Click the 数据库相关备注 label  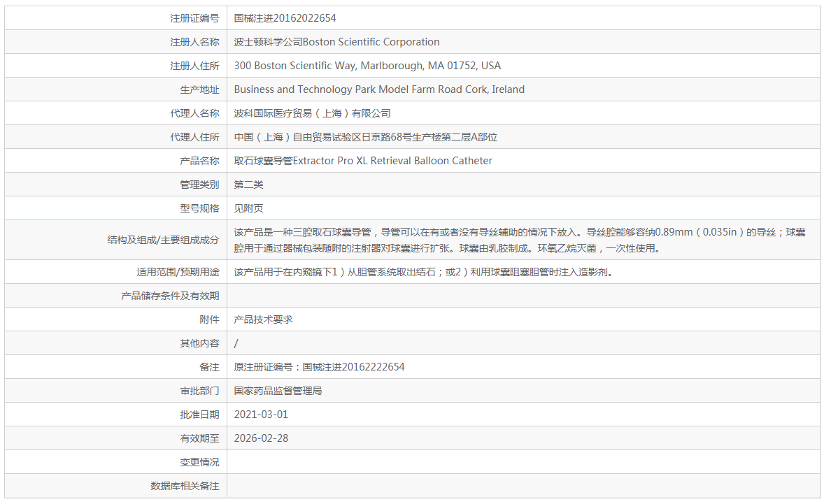point(185,486)
